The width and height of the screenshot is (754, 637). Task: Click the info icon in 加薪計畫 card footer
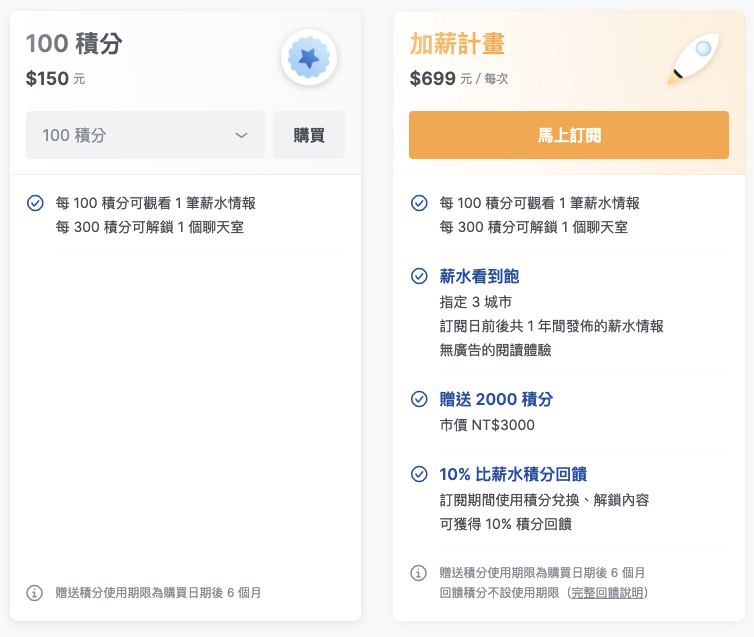418,573
